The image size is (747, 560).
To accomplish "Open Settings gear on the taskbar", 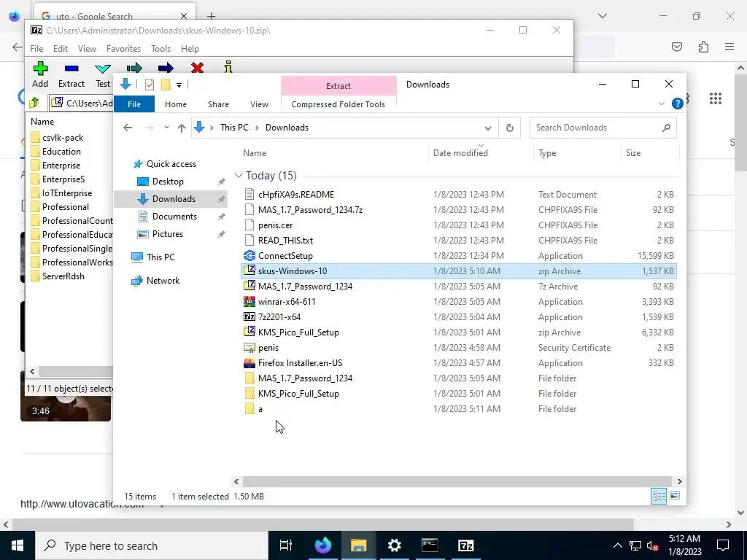I will pos(394,545).
